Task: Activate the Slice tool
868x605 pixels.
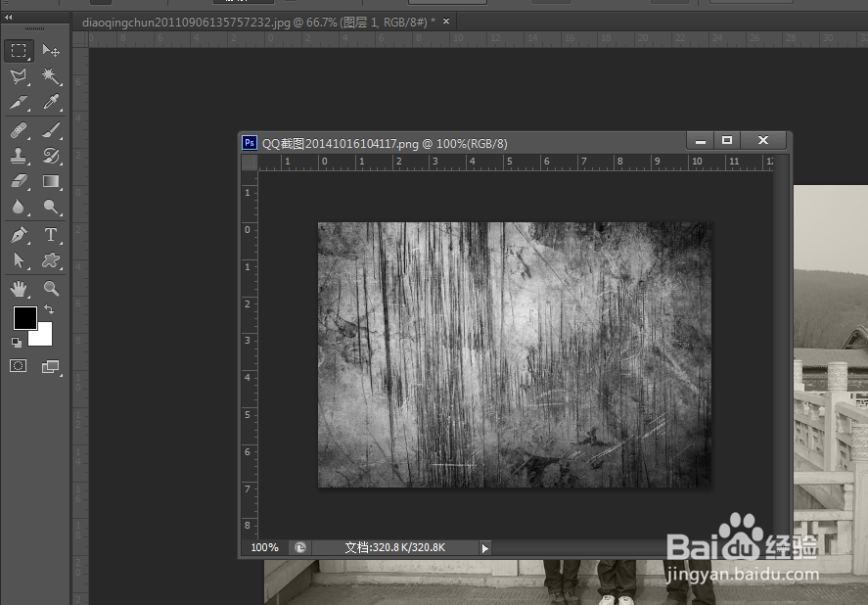Action: [19, 102]
